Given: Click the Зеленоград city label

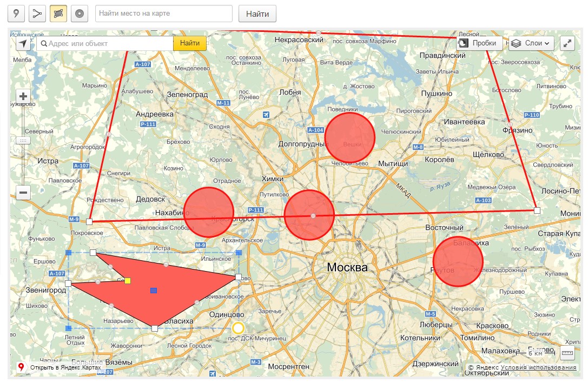Looking at the screenshot, I should pyautogui.click(x=187, y=95).
